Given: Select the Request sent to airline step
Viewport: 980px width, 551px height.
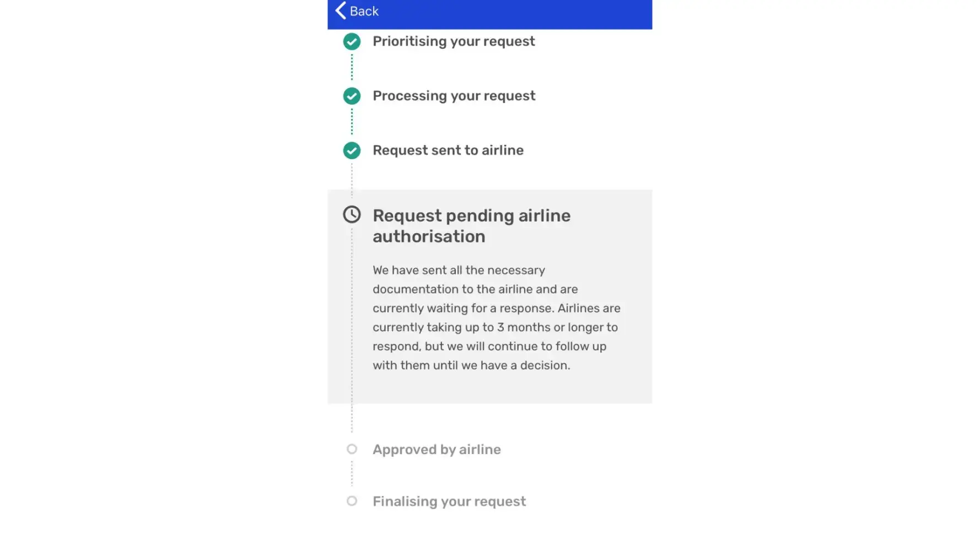Looking at the screenshot, I should pyautogui.click(x=448, y=150).
